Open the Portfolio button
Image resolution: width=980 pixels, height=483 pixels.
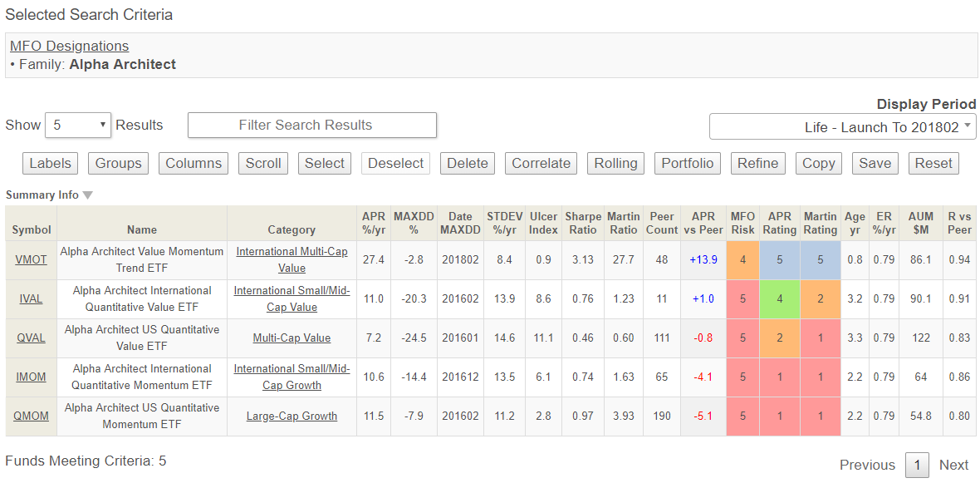[x=687, y=163]
